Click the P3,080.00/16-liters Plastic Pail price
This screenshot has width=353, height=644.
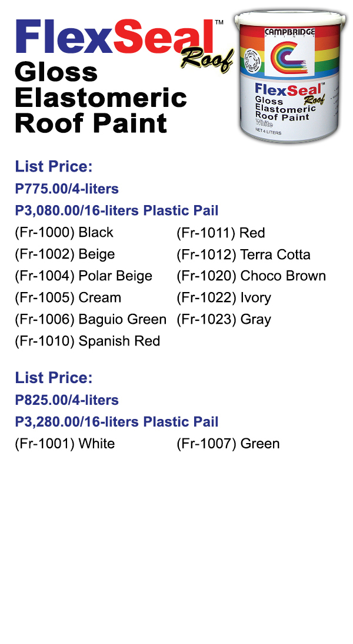116,210
